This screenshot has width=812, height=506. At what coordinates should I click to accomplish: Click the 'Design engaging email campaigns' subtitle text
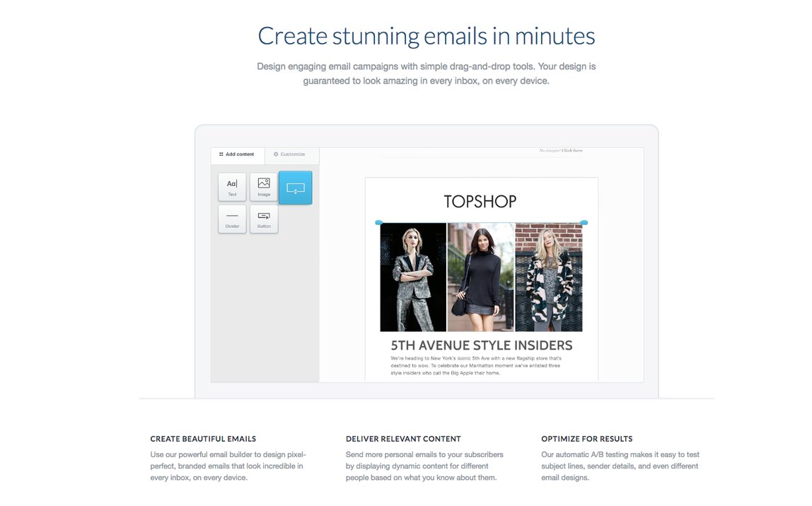tap(427, 74)
